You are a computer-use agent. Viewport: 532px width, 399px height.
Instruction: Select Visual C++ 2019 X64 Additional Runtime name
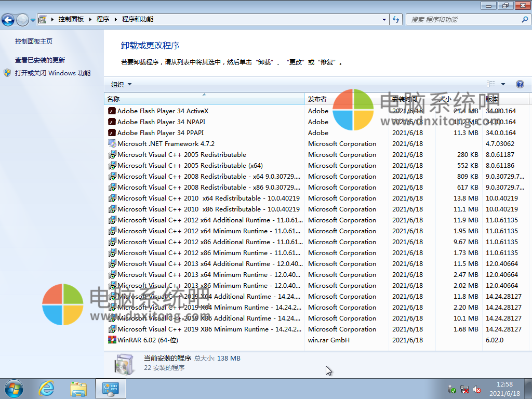point(209,297)
